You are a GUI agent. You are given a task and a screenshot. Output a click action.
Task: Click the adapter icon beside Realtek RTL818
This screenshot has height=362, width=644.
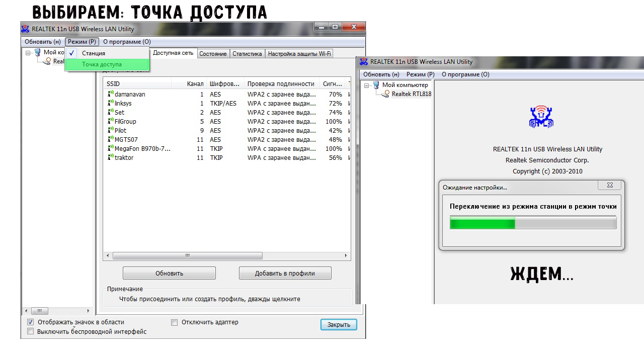click(x=386, y=94)
